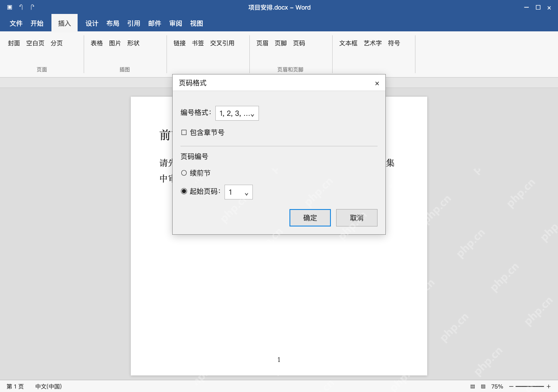558x392 pixels.
Task: Click the zoom in plus icon
Action: click(x=548, y=386)
